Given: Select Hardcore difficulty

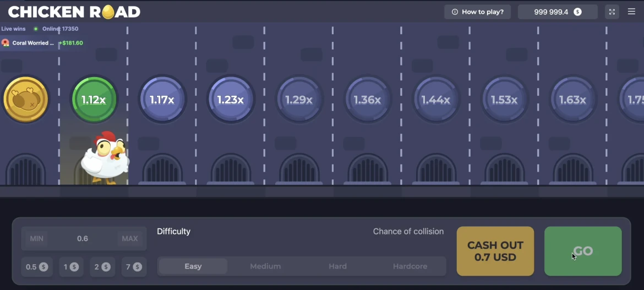Looking at the screenshot, I should pos(410,266).
